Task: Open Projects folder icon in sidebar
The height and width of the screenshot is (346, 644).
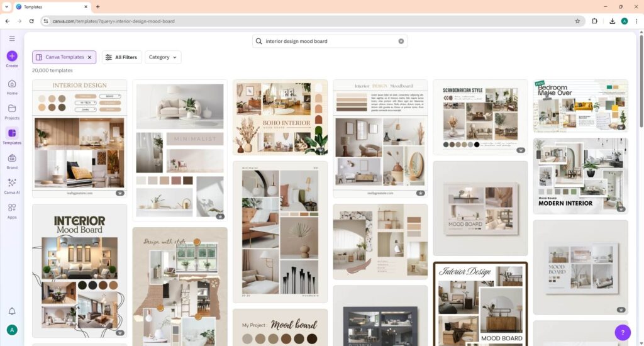Action: click(12, 108)
